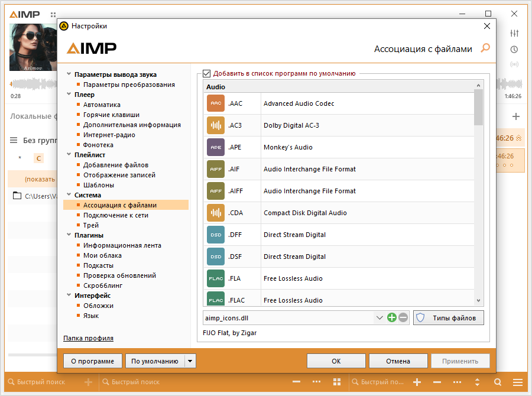Close the Настройки dialog with X
Image resolution: width=532 pixels, height=396 pixels.
[x=487, y=26]
